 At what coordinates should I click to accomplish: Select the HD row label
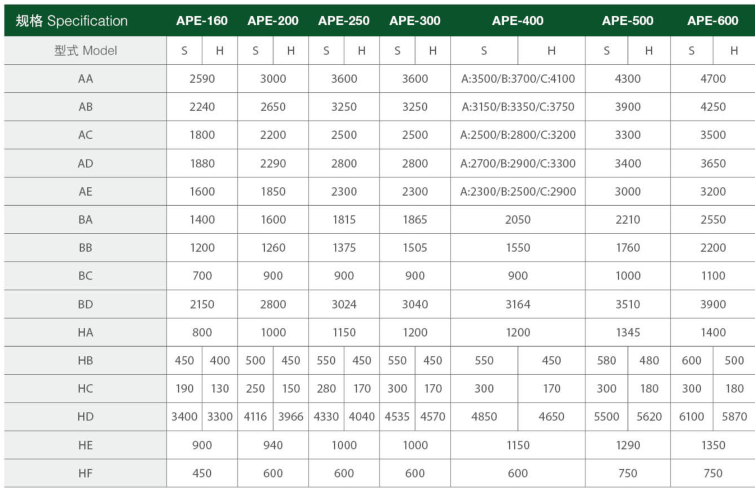click(85, 416)
